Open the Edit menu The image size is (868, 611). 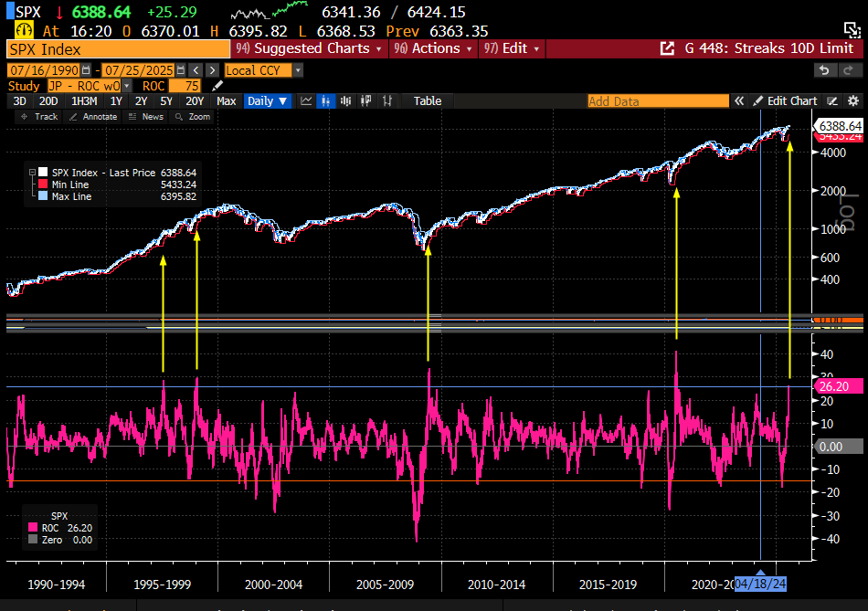(x=512, y=48)
